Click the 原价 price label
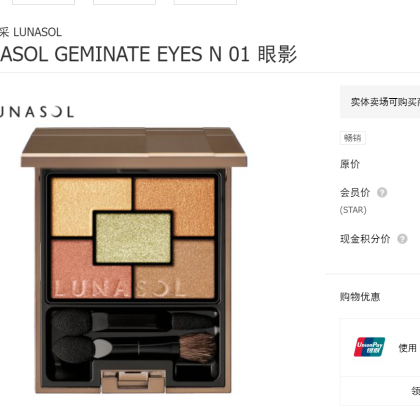This screenshot has width=420, height=420. 350,164
